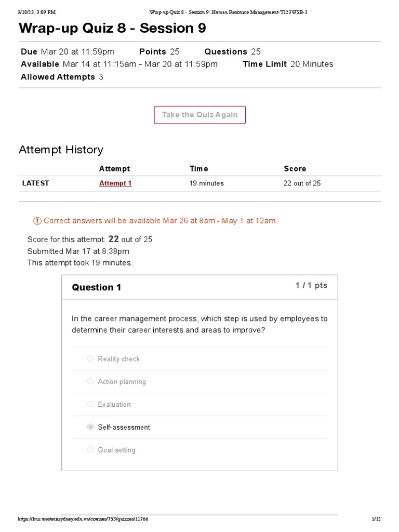Click the Wrap-up Quiz 8 title
399x532 pixels.
click(112, 29)
